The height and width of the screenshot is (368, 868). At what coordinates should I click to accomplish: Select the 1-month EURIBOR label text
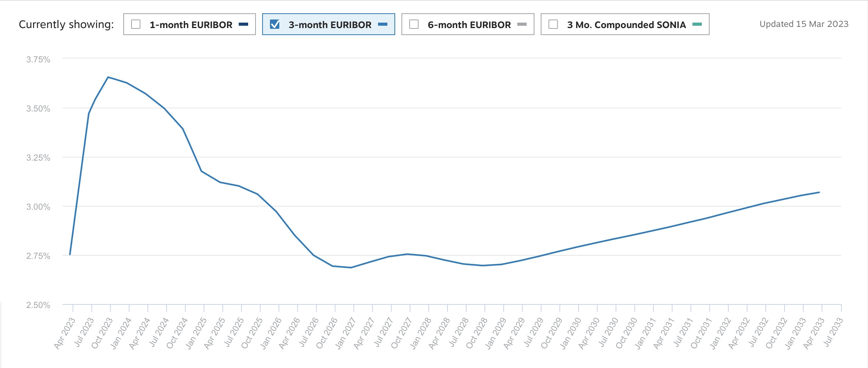coord(191,25)
